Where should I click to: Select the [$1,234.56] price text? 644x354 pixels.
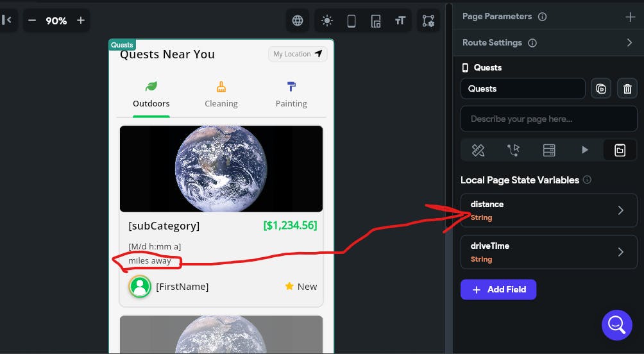click(290, 226)
